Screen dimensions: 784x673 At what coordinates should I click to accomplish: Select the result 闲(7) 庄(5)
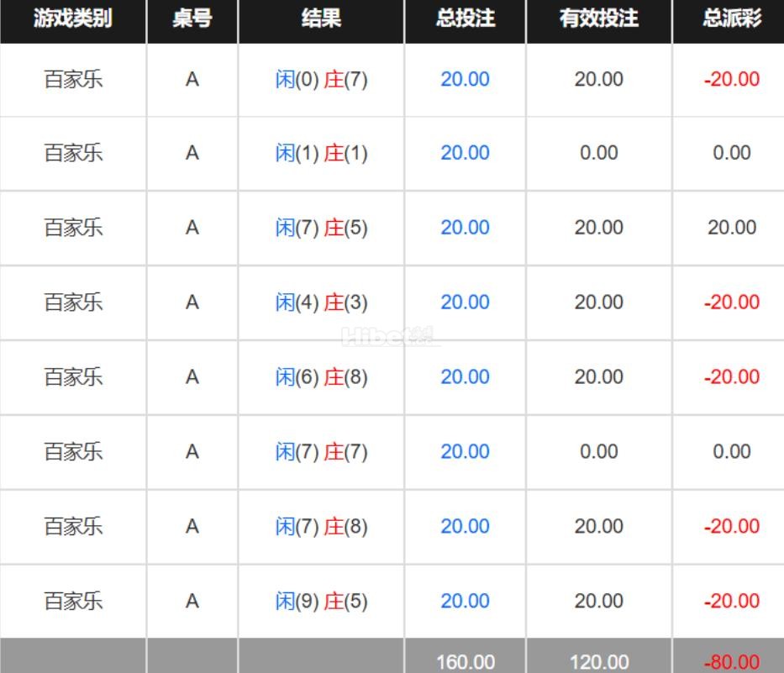321,228
